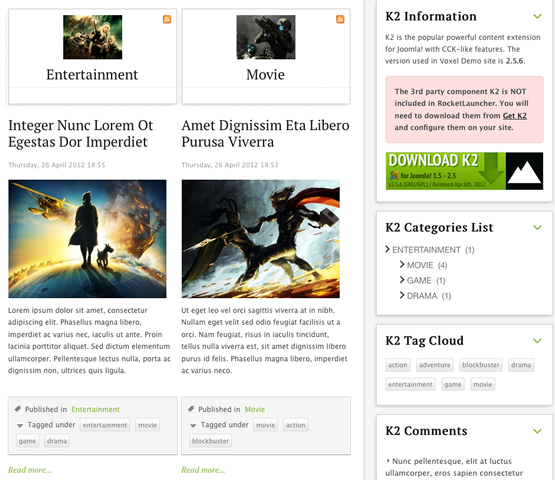This screenshot has height=480, width=555.
Task: Click game tag under first article
Action: coord(27,441)
